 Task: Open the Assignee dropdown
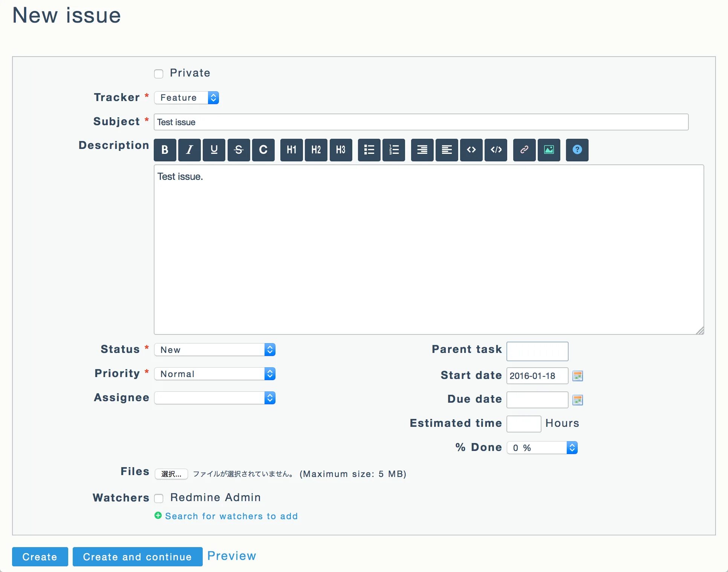[x=215, y=398]
